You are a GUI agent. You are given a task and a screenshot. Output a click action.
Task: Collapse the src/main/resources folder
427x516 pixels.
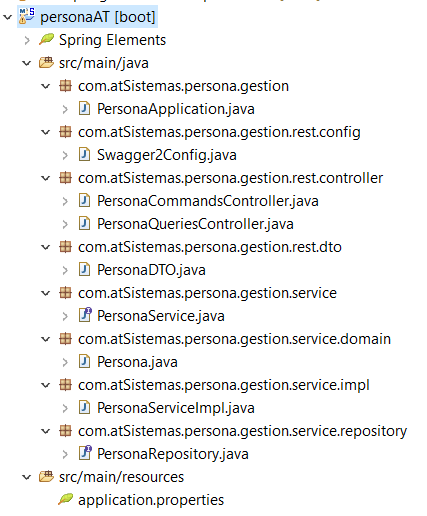[26, 477]
